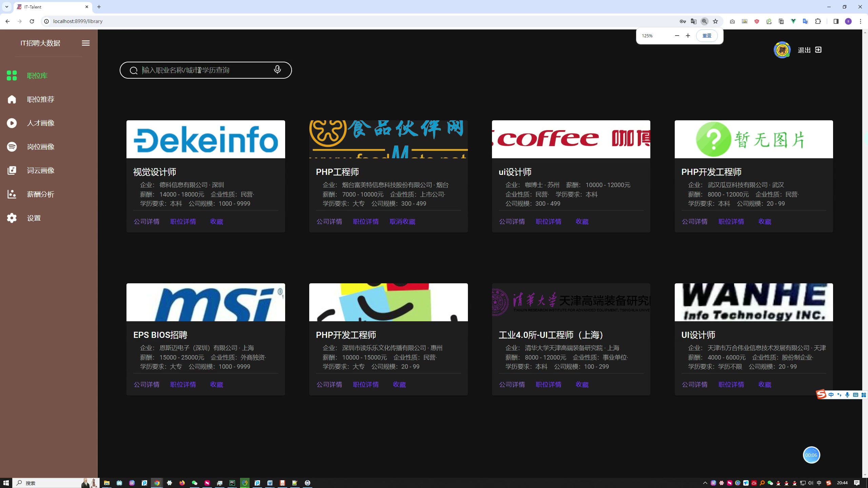Click the IT-Talent browser tab
Screen dimensions: 868x488
coord(53,7)
